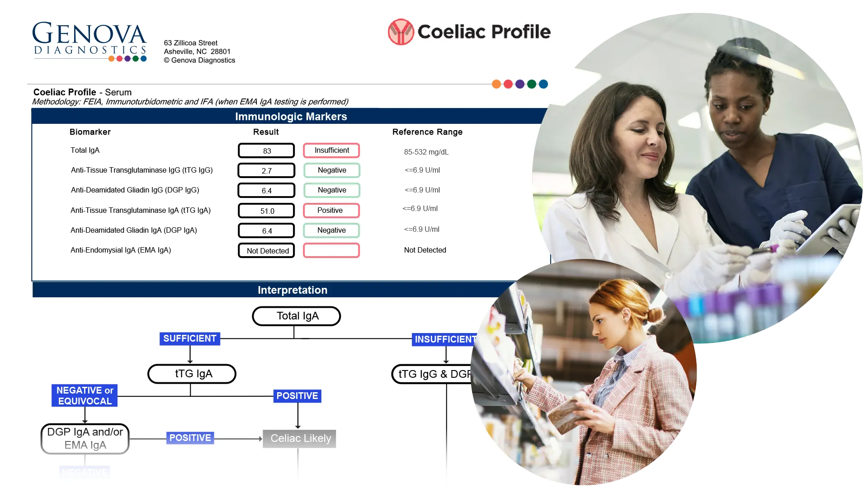Select the Total IgA result value 83

pos(267,150)
